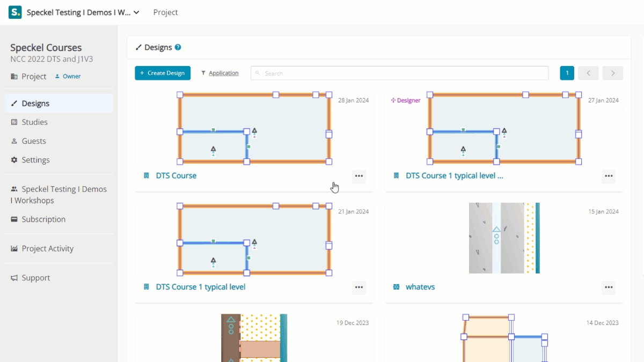The width and height of the screenshot is (644, 362).
Task: Select Studies in the sidebar
Action: pos(34,122)
